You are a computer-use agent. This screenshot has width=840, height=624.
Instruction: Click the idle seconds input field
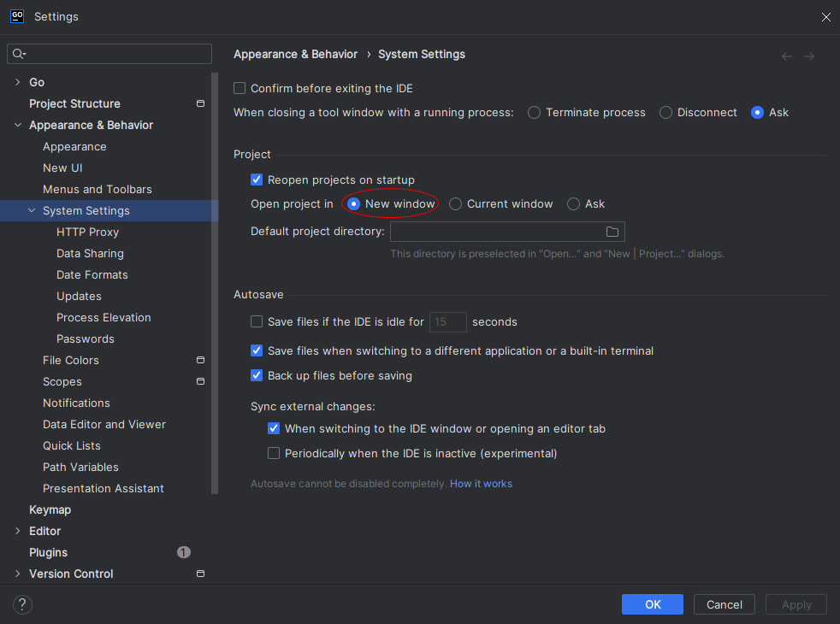coord(448,321)
